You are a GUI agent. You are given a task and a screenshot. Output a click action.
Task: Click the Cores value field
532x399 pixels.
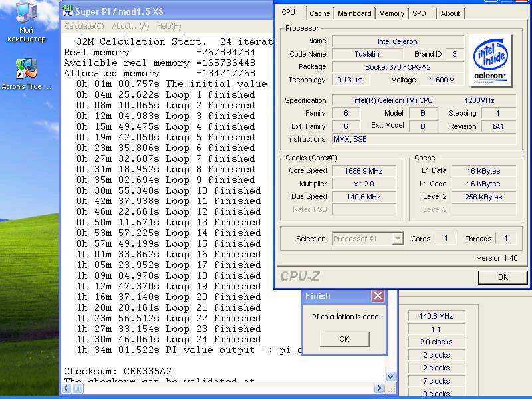446,239
